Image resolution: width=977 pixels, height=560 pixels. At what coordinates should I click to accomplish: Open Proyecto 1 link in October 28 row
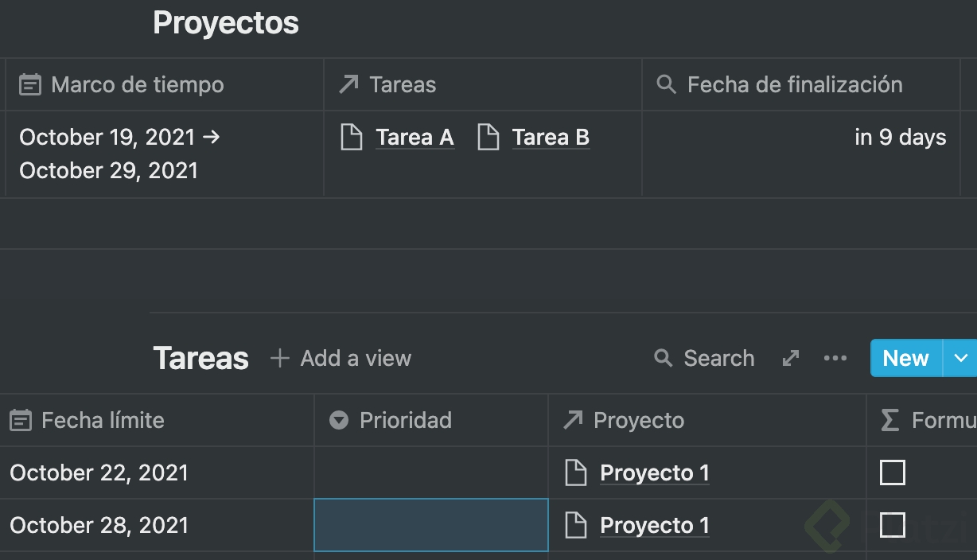[654, 525]
